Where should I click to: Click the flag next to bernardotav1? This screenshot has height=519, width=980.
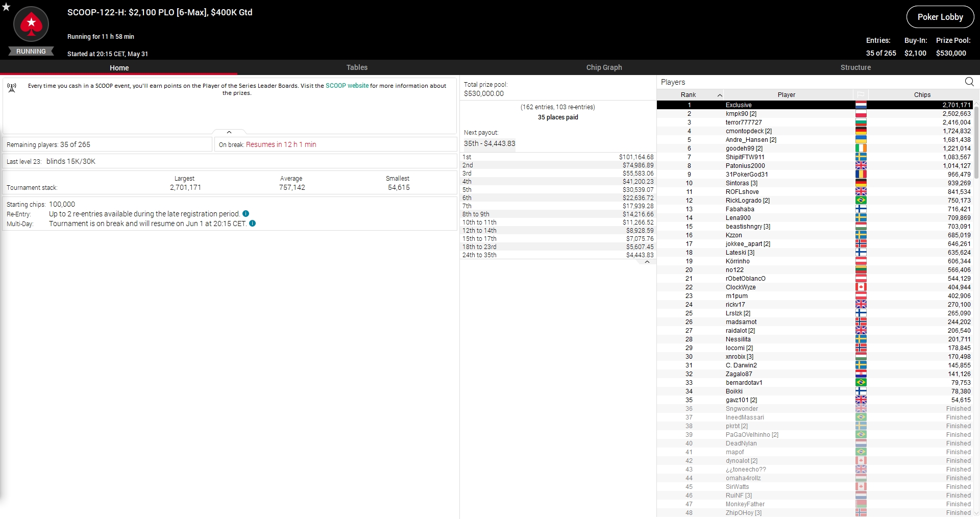(x=861, y=383)
